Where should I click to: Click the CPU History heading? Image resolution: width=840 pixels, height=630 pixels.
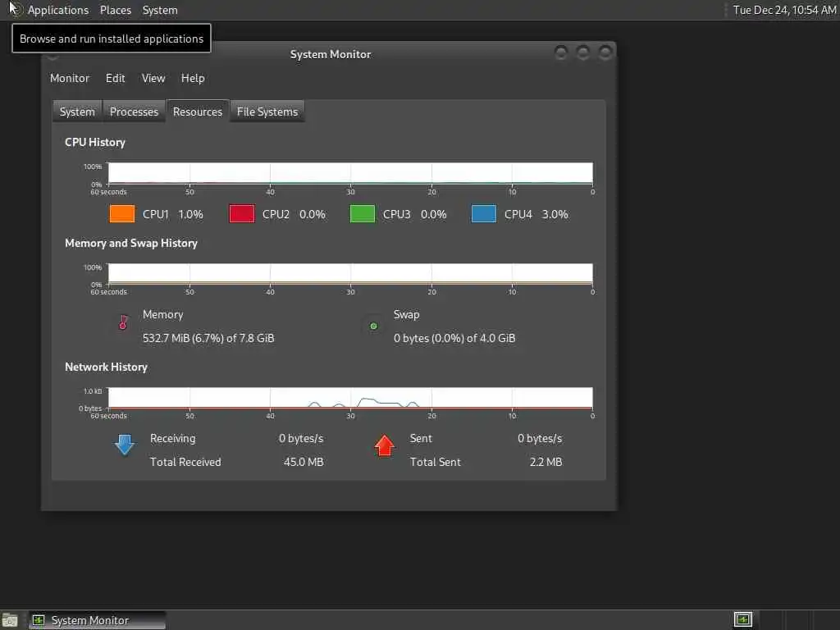click(x=95, y=142)
